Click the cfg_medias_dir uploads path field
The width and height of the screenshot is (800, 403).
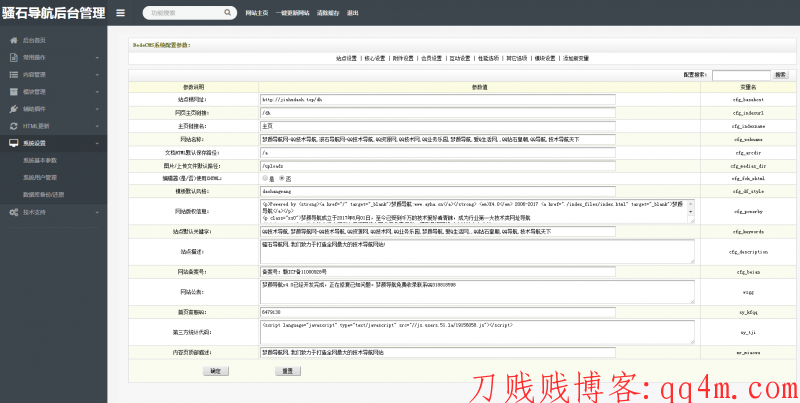pos(438,166)
